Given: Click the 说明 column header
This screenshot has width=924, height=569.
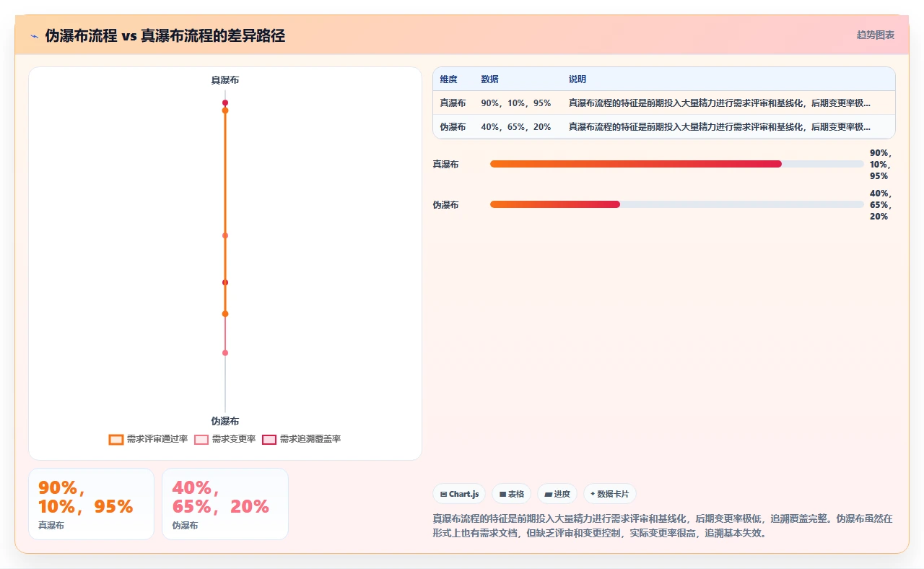Looking at the screenshot, I should 577,79.
